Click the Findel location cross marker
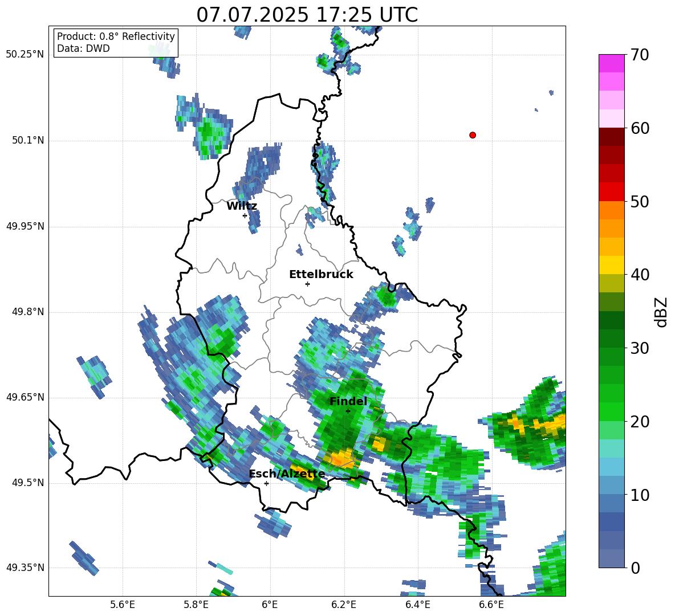This screenshot has width=675, height=616. click(x=348, y=411)
